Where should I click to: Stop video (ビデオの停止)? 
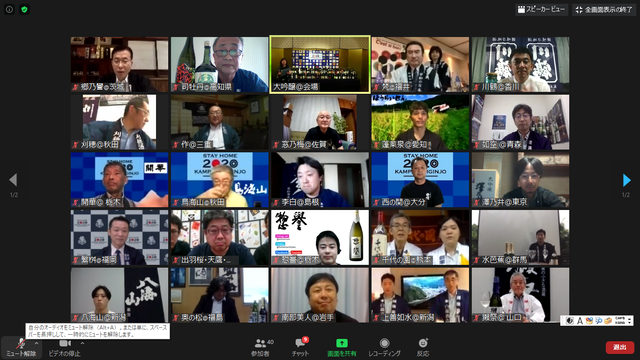point(64,348)
